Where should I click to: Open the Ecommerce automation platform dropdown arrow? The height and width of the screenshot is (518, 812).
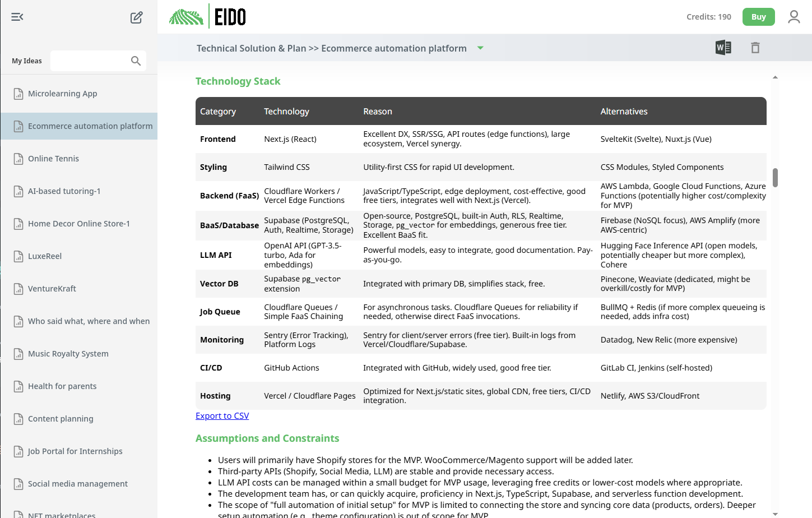480,48
